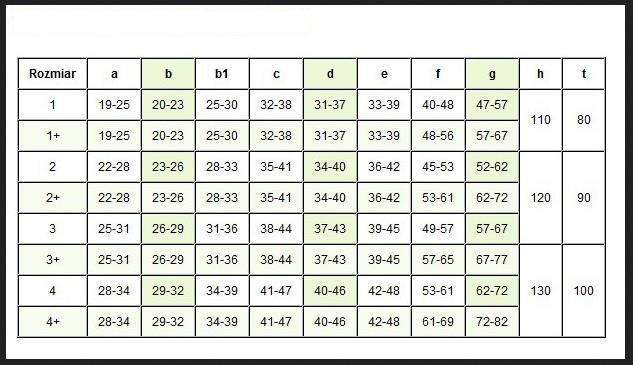
Task: Click the Rozmiar column header
Action: pos(52,74)
